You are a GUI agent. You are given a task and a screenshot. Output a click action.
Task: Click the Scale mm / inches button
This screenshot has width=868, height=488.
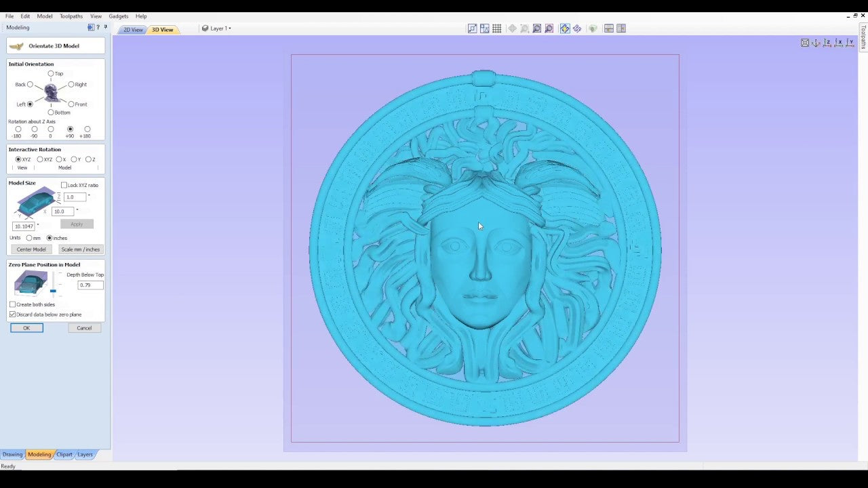point(80,249)
